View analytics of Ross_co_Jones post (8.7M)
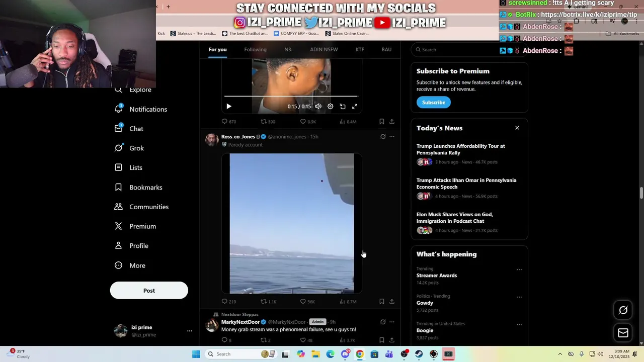This screenshot has height=362, width=644. click(x=348, y=302)
